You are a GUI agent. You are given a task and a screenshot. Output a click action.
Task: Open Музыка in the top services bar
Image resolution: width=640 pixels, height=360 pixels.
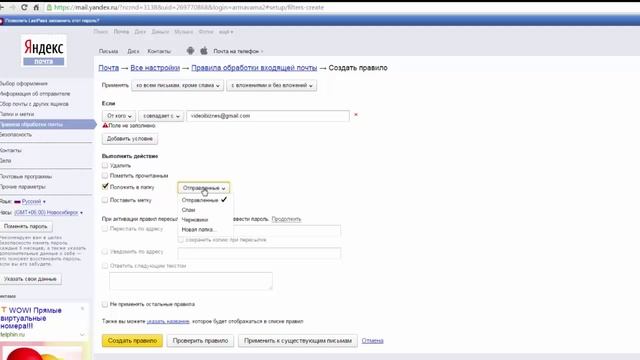(x=184, y=31)
